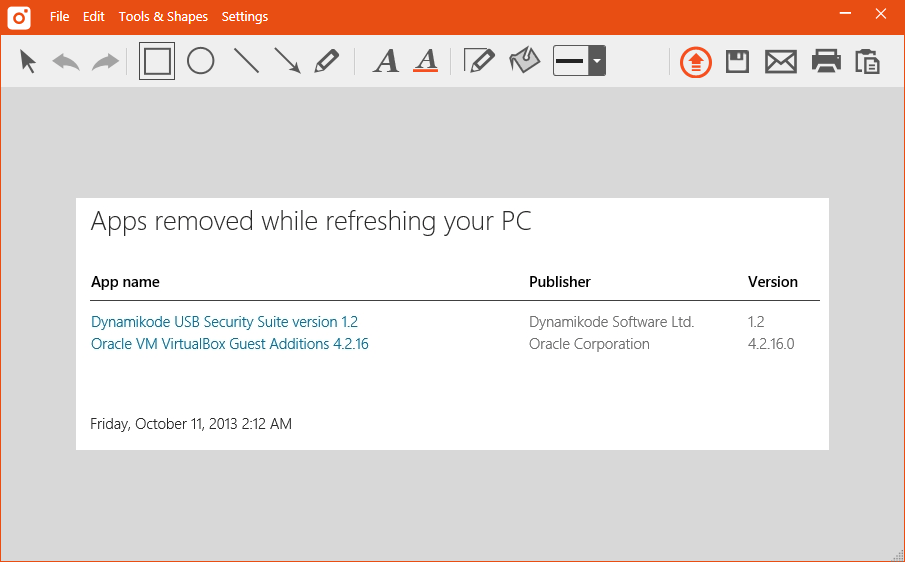The height and width of the screenshot is (562, 905).
Task: Click the app camera logo
Action: point(19,18)
